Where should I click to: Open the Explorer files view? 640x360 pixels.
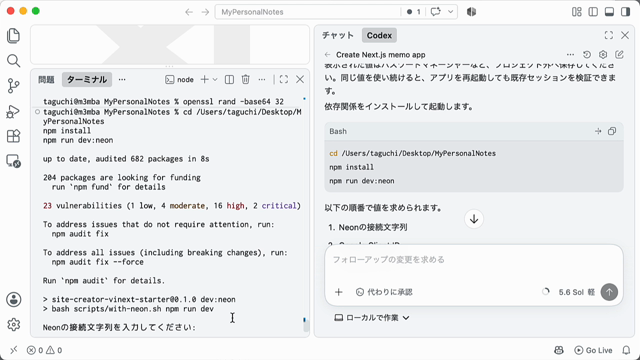click(13, 36)
